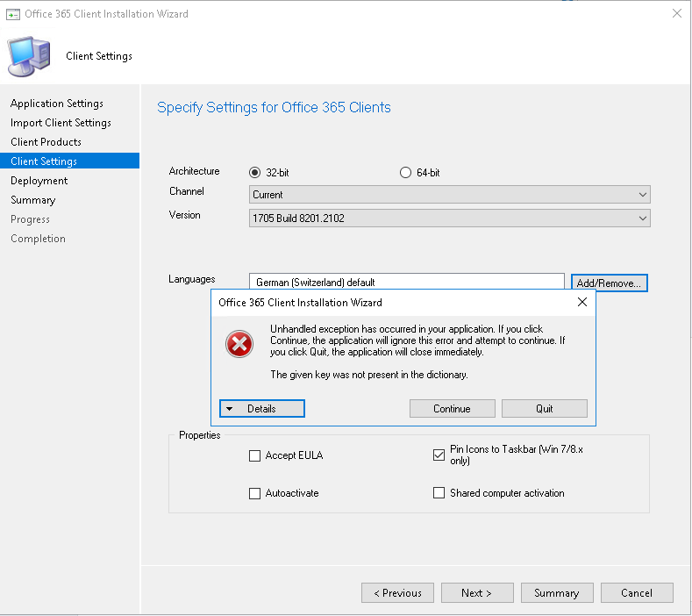Screen dimensions: 692x616
Task: Close the error dialog with X
Action: 582,302
